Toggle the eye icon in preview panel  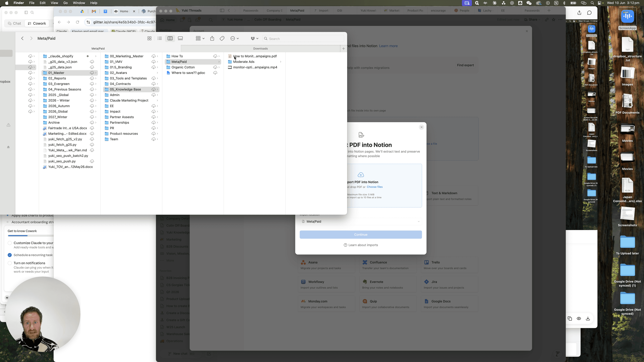tap(579, 319)
